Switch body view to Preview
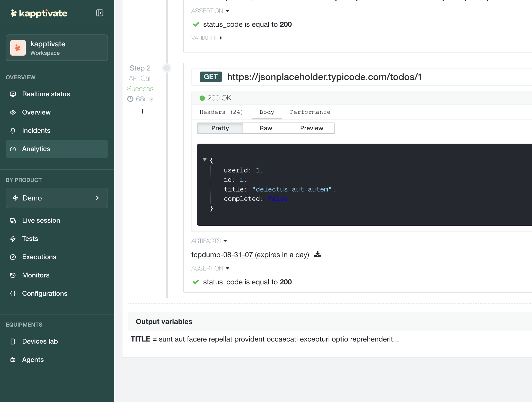Screen dimensions: 532x402 (x=312, y=128)
